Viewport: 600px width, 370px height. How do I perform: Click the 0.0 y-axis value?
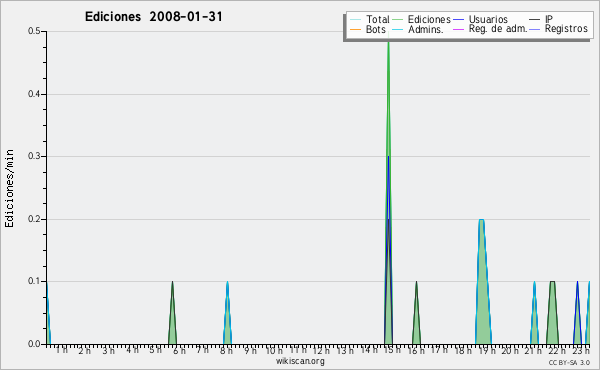[34, 344]
